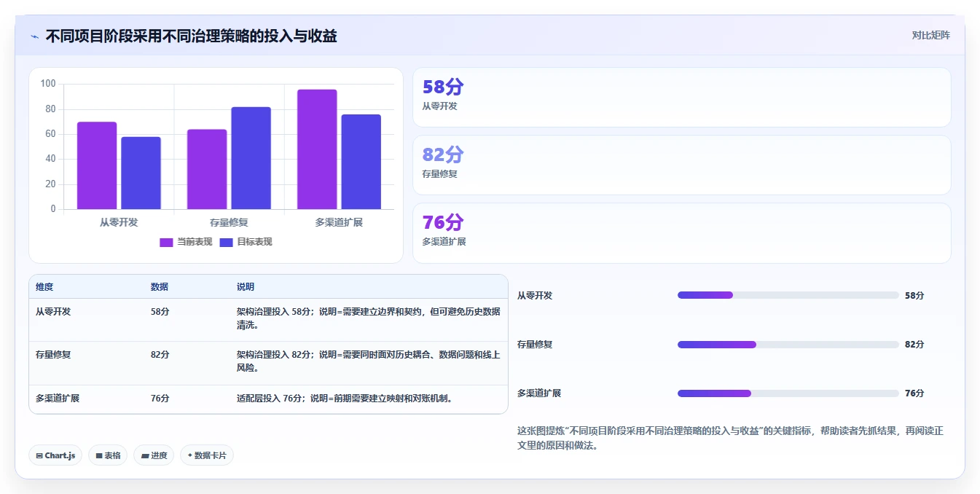This screenshot has width=980, height=494.
Task: Click the blue 多渠道扩展 目标表现 bar
Action: [361, 162]
